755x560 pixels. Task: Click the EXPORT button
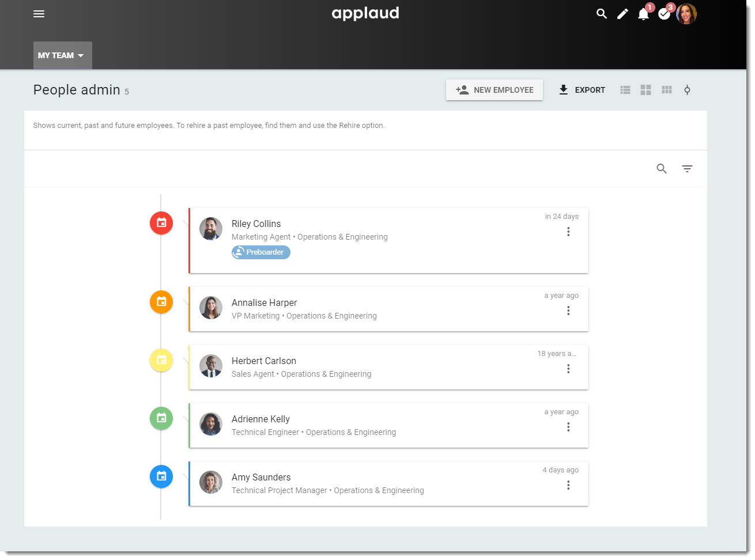[582, 90]
